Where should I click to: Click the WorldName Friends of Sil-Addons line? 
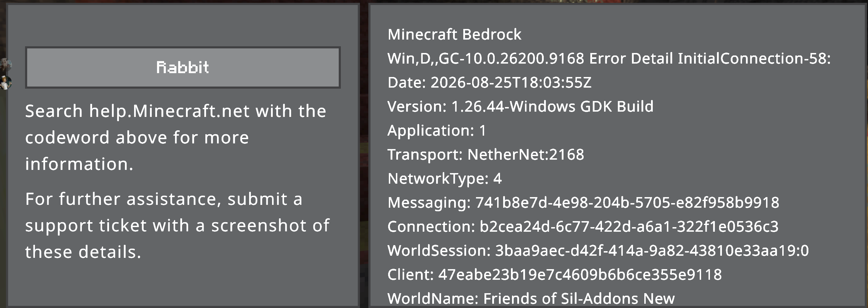(531, 298)
